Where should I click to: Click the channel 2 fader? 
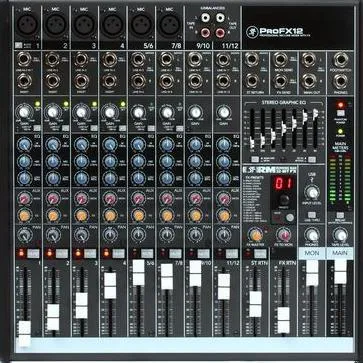(x=53, y=317)
